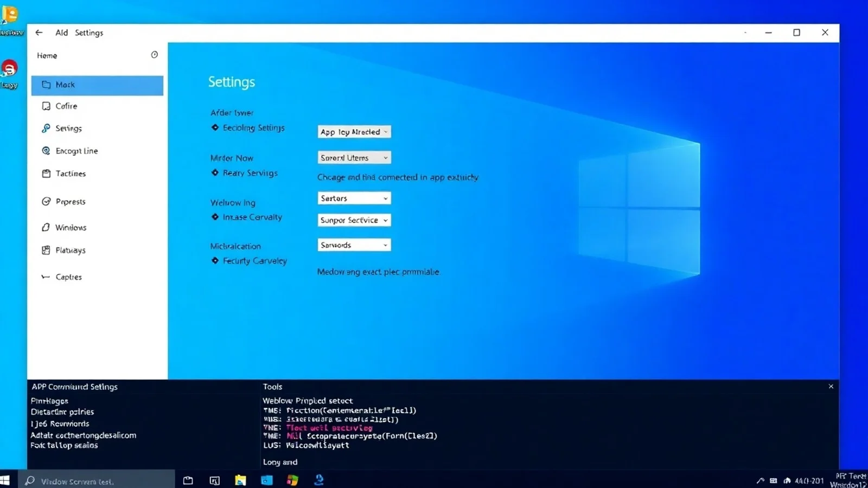868x488 pixels.
Task: Click the Cofire icon in sidebar
Action: pos(46,106)
